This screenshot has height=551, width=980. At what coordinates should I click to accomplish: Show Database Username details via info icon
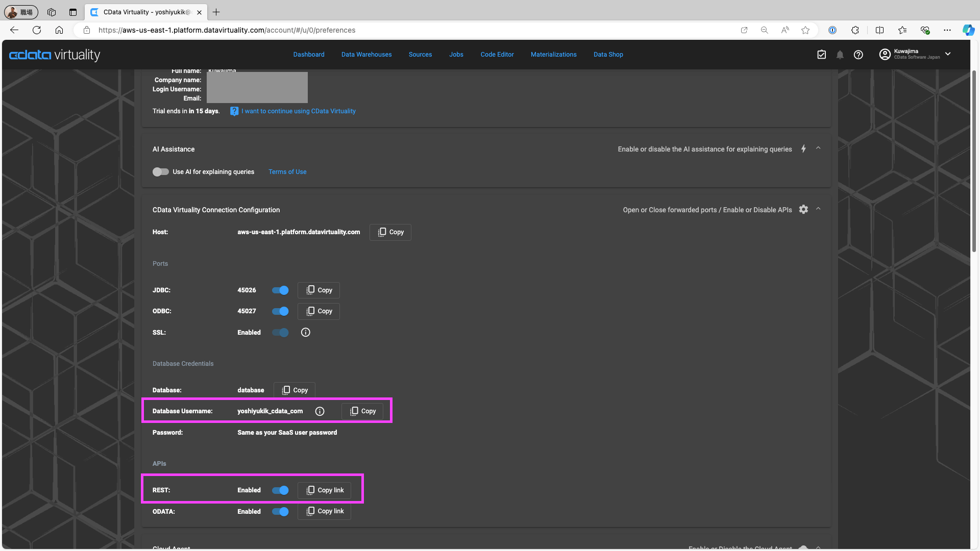coord(320,411)
